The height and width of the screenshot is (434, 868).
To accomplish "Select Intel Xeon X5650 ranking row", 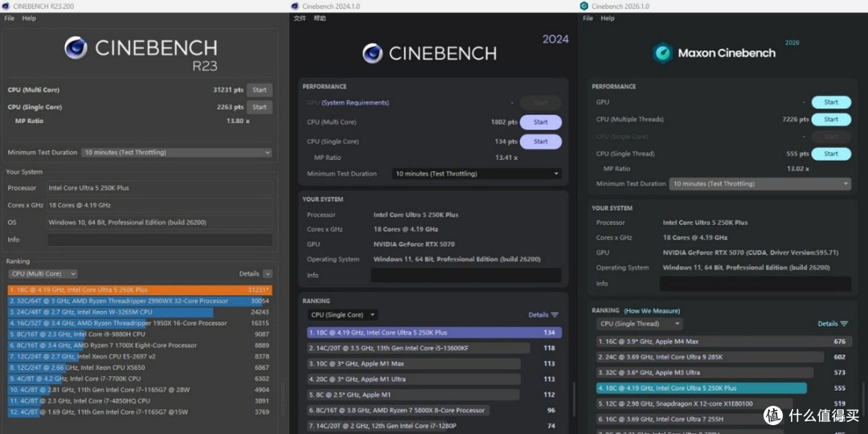I will click(140, 367).
